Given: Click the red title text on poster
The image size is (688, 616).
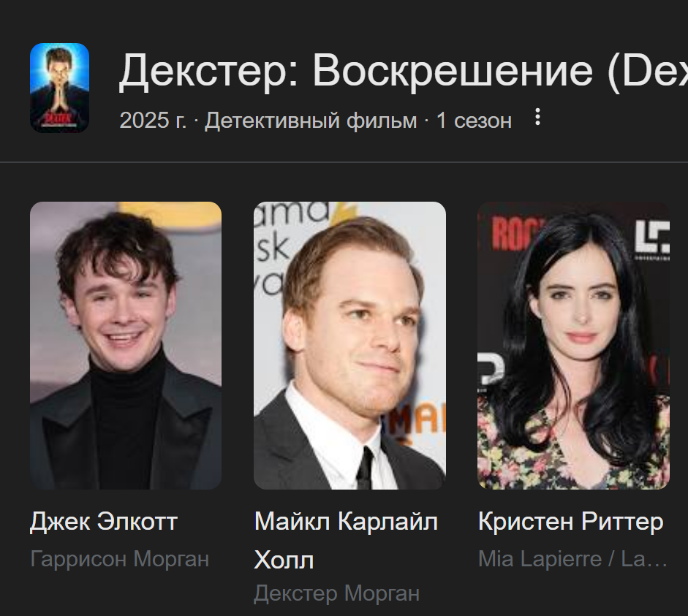Looking at the screenshot, I should (x=58, y=118).
